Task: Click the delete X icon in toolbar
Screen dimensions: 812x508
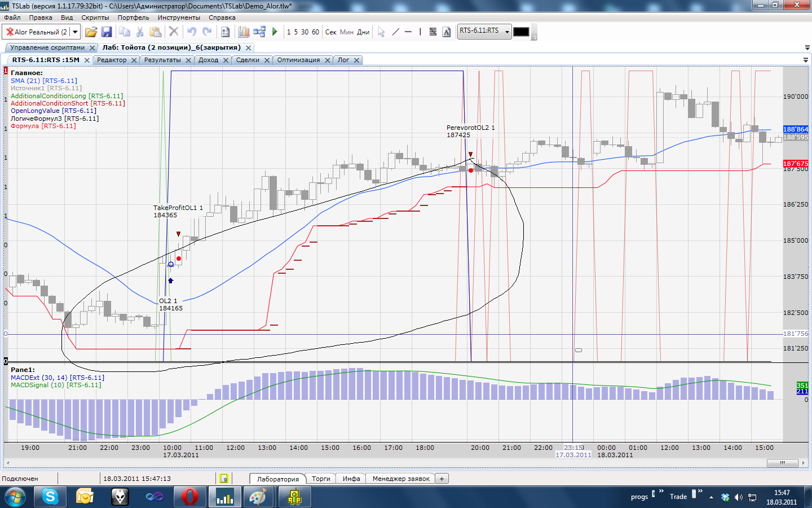Action: point(174,32)
